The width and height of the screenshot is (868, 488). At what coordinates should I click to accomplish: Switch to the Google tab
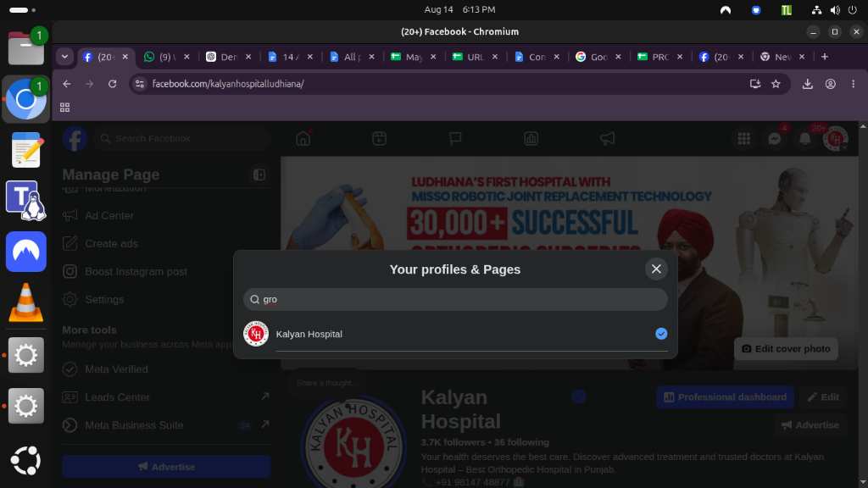tap(598, 57)
